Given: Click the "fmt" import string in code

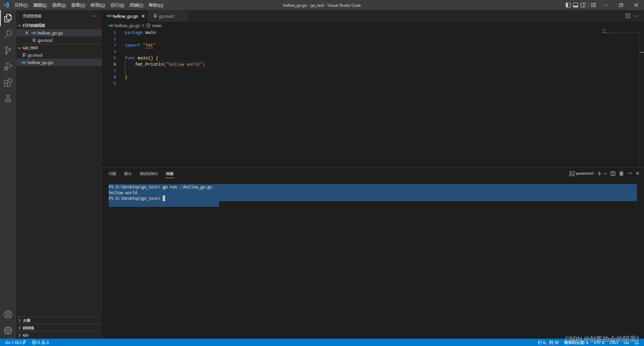Looking at the screenshot, I should point(149,45).
